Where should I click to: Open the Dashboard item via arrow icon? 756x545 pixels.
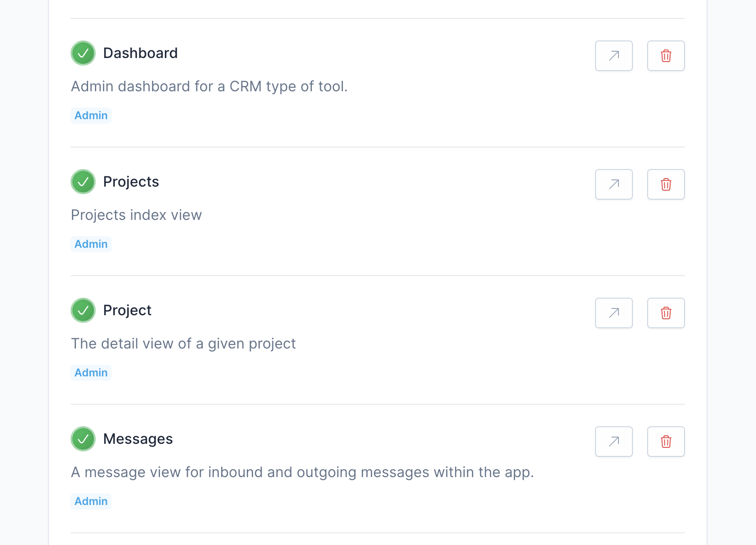pos(614,56)
